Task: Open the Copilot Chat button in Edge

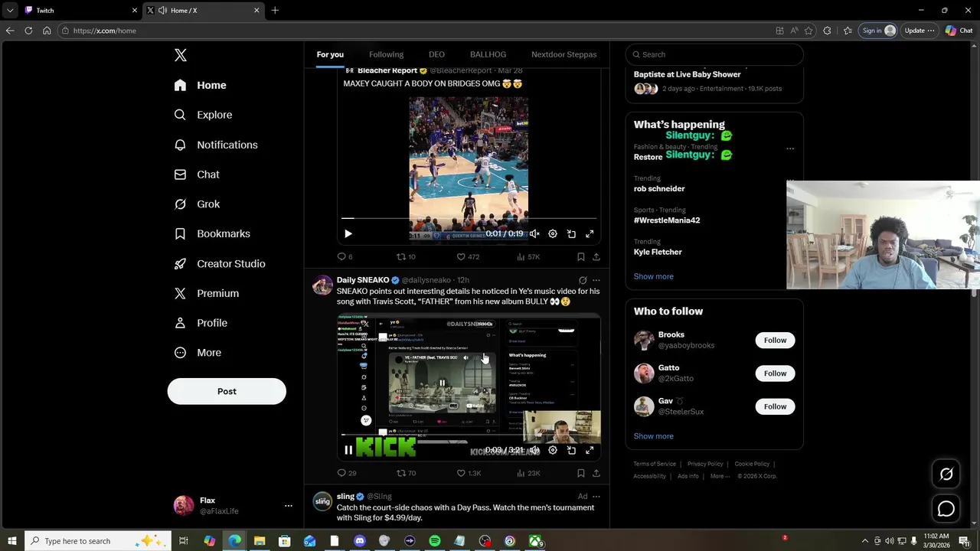Action: point(959,31)
